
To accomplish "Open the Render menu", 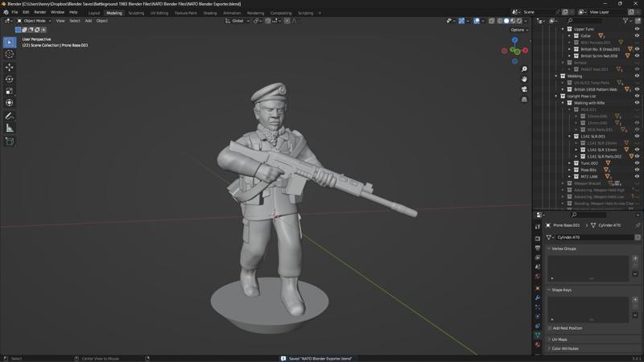I will click(x=39, y=12).
